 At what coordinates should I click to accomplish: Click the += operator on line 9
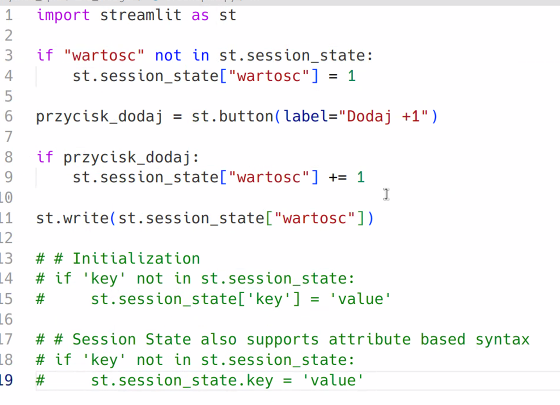338,177
